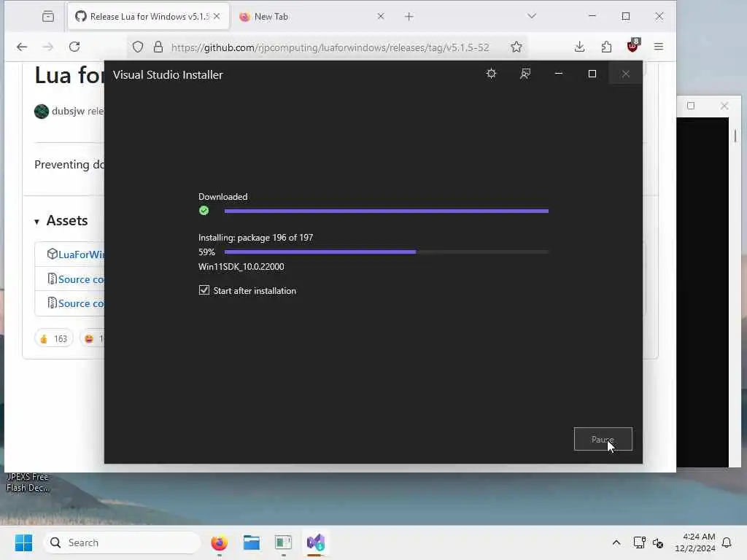The height and width of the screenshot is (560, 747).
Task: Click Visual Studio Installer taskbar icon
Action: tap(315, 542)
